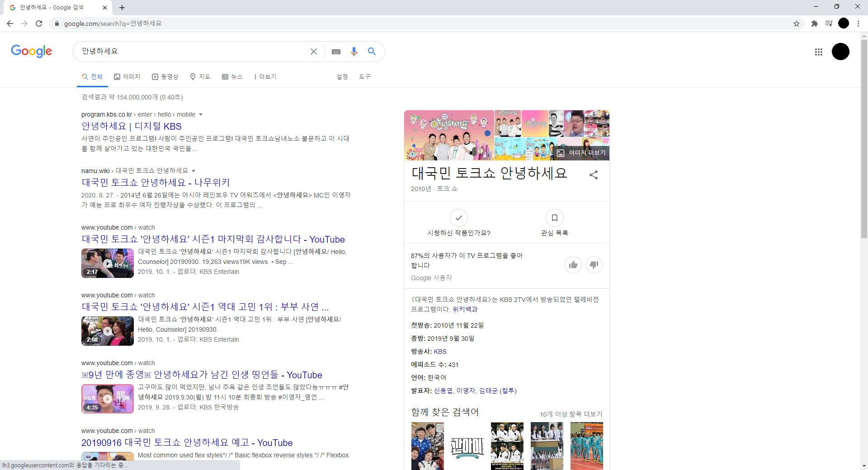The image size is (868, 470).
Task: Click the vertical page scrollbar
Action: coord(864,139)
